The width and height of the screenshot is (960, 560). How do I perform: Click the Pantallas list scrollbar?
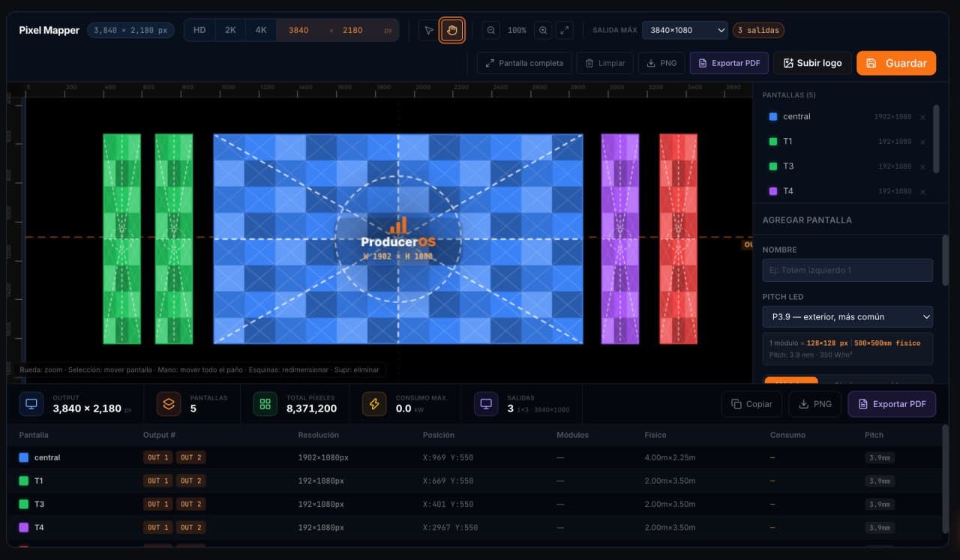[936, 139]
